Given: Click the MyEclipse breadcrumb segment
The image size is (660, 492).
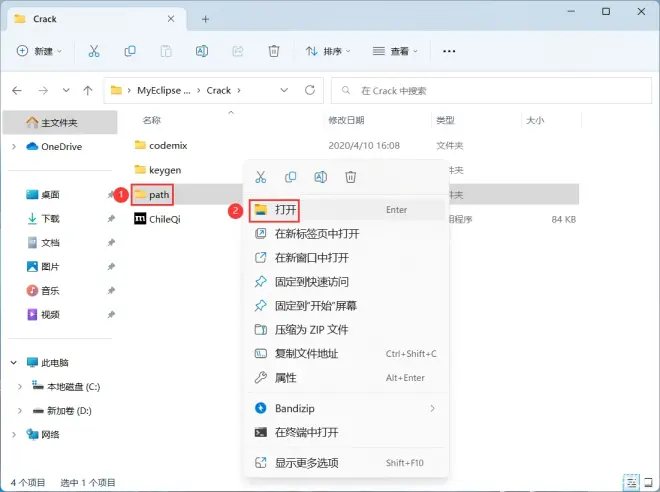Looking at the screenshot, I should click(x=164, y=90).
